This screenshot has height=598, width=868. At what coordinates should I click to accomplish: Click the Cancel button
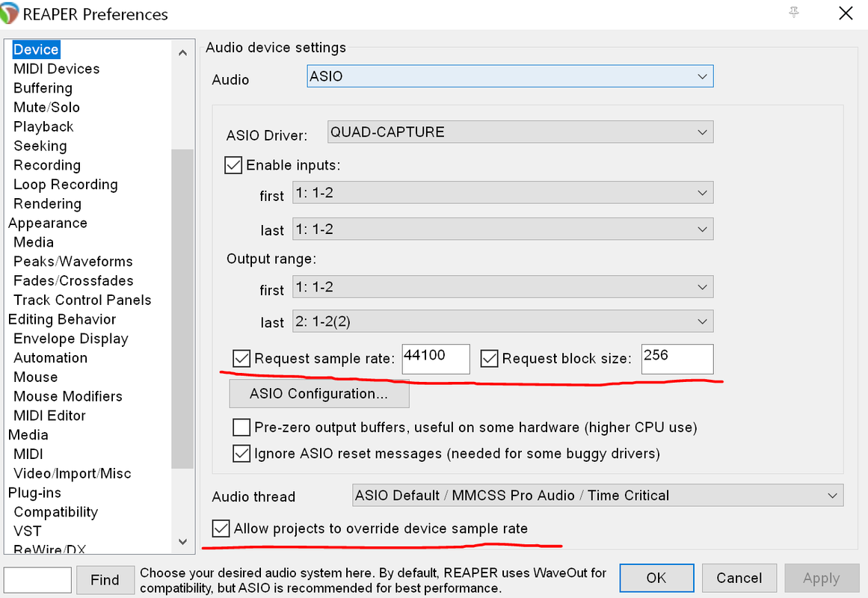pyautogui.click(x=739, y=578)
